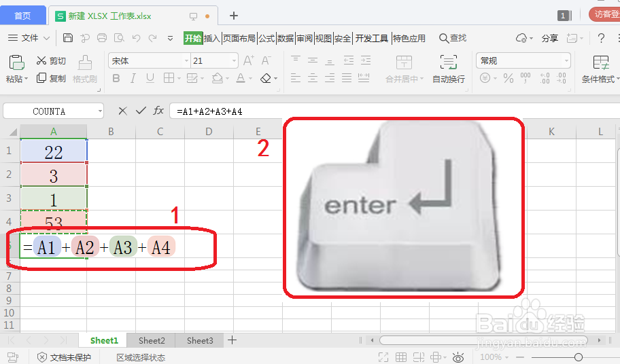Click the auto wrap text button
Screen dimensions: 620x364
coord(449,69)
